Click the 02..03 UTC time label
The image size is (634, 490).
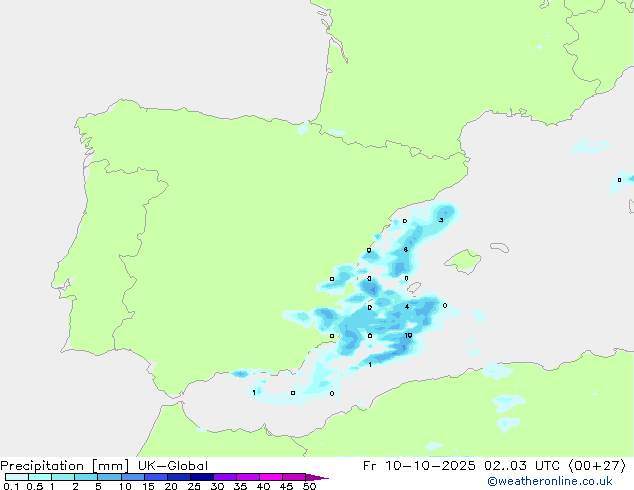pos(522,466)
